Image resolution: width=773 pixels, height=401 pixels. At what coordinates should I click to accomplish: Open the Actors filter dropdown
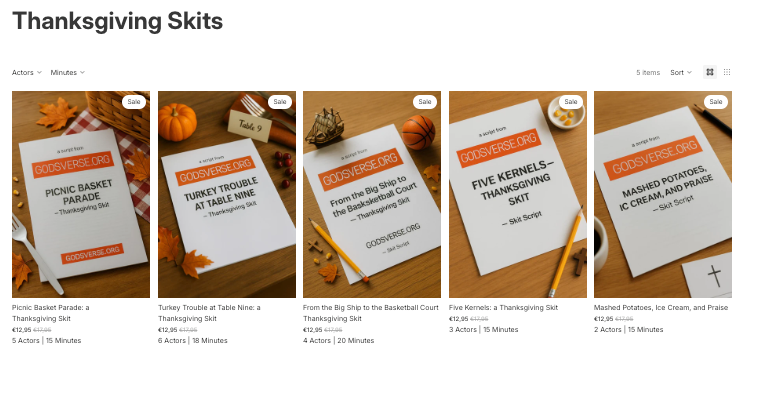click(27, 73)
